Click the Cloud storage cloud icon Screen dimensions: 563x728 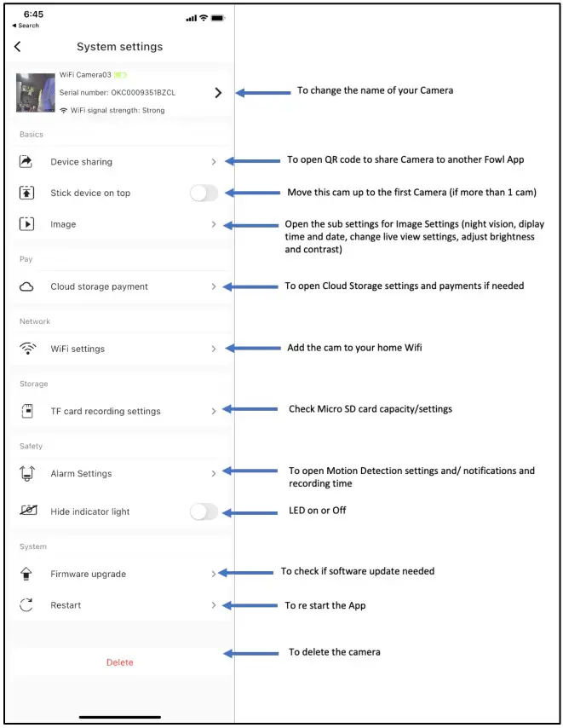coord(26,286)
